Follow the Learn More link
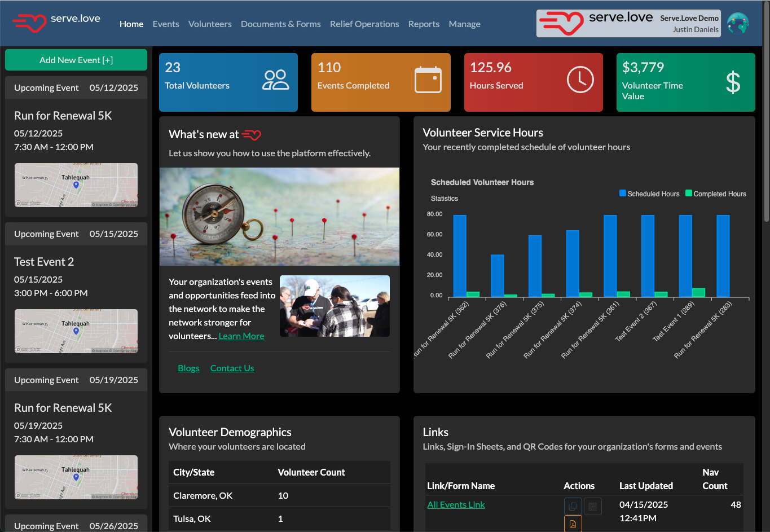Screen dimensions: 770x532 [x=241, y=336]
